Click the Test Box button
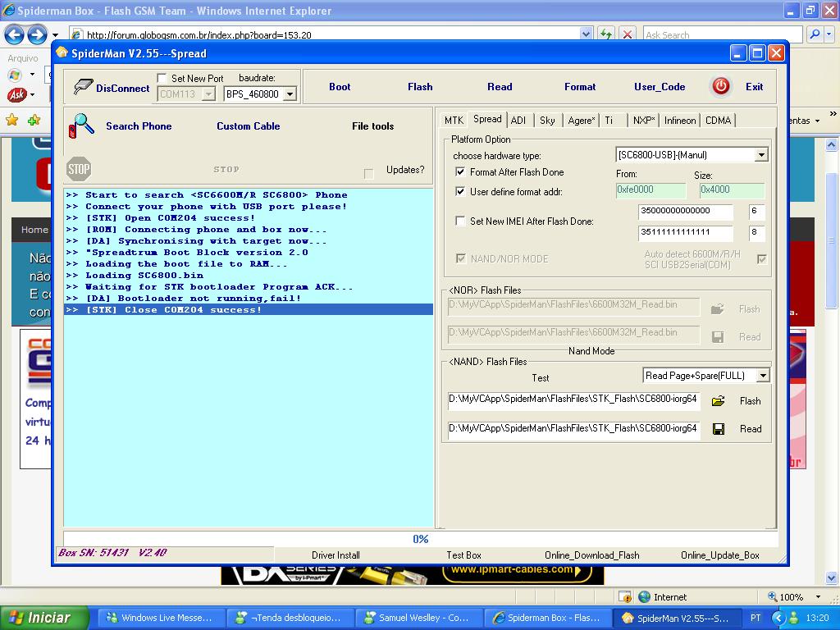This screenshot has width=840, height=630. click(x=464, y=555)
